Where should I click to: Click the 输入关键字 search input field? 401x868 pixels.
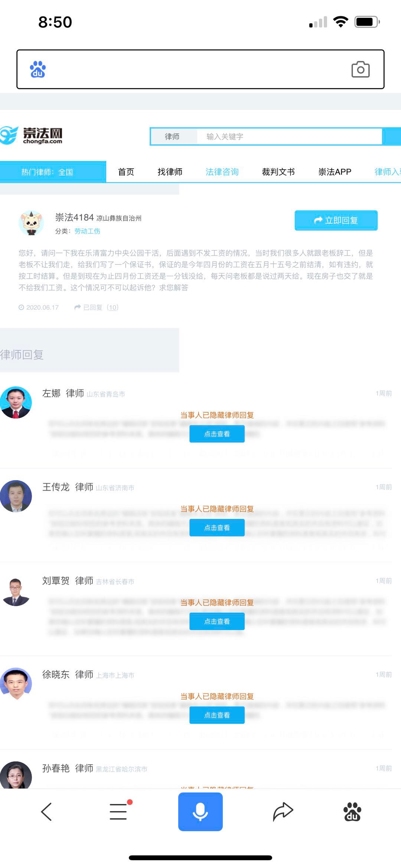click(289, 137)
